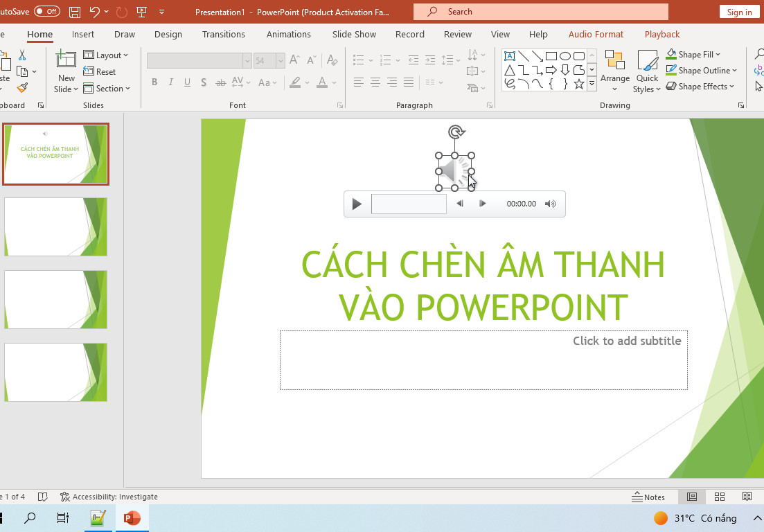This screenshot has height=532, width=764.
Task: Open the Arrange menu
Action: tap(615, 71)
